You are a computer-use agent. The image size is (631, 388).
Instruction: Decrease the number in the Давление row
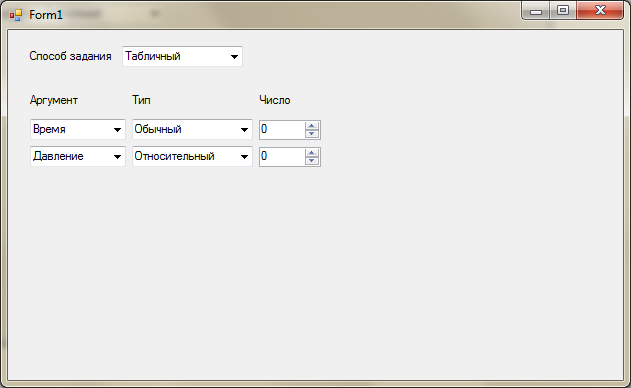tap(312, 161)
